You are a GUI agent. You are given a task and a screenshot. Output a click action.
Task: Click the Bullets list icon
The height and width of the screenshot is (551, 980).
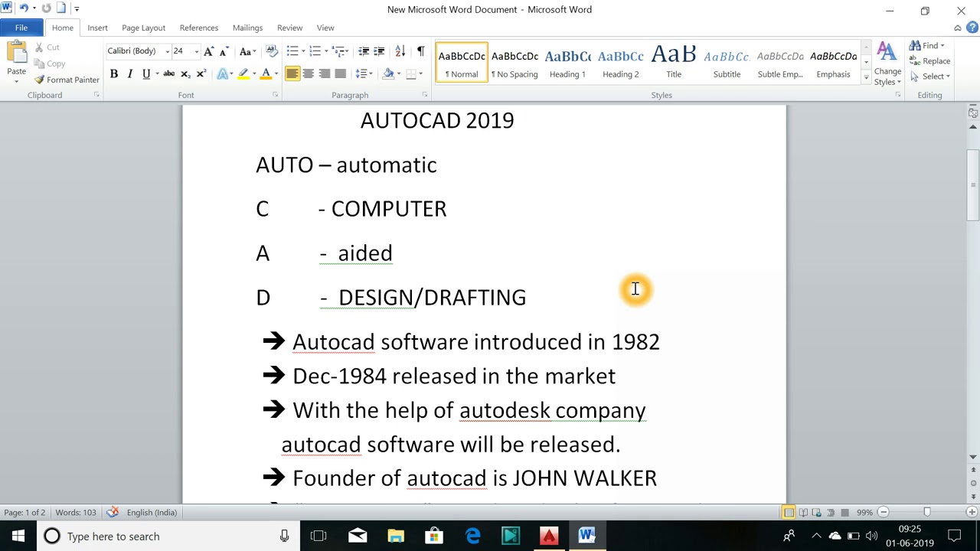click(x=292, y=51)
